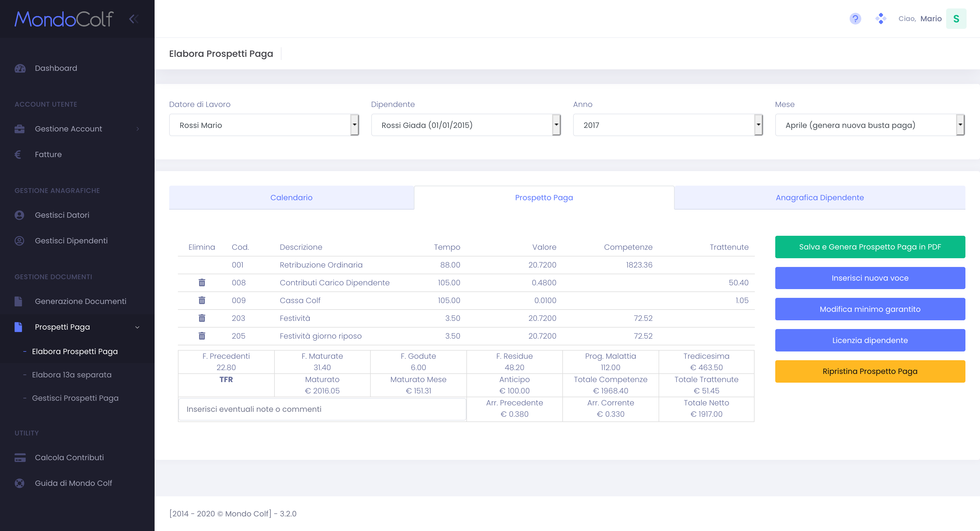Viewport: 980px width, 531px height.
Task: Click the Retribuzione Ordinaria description
Action: [321, 265]
